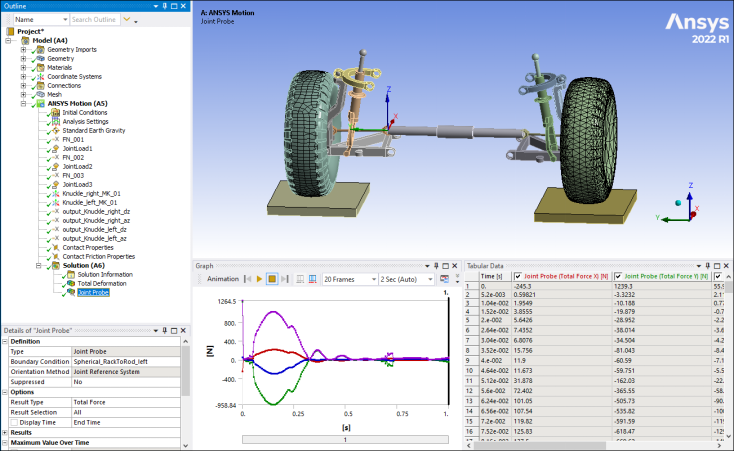The height and width of the screenshot is (452, 734).
Task: Click the Suppressed value No
Action: click(x=126, y=382)
